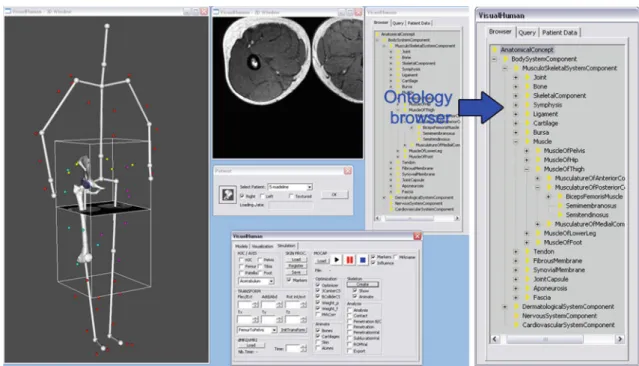Viewport: 639px width, 366px height.
Task: Open the Visualization tab in control window
Action: click(262, 246)
